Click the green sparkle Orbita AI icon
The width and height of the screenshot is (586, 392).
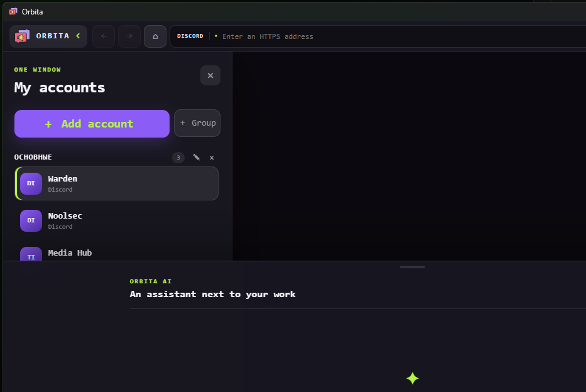click(413, 378)
